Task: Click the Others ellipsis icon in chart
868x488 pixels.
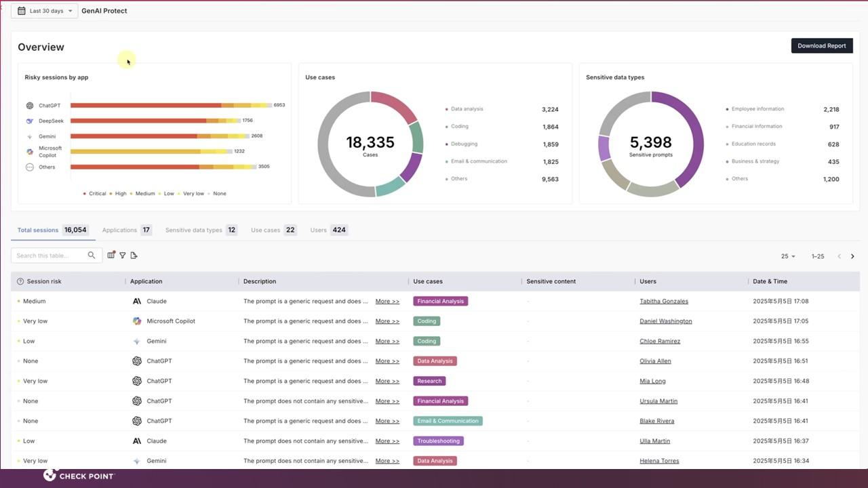Action: pyautogui.click(x=30, y=167)
